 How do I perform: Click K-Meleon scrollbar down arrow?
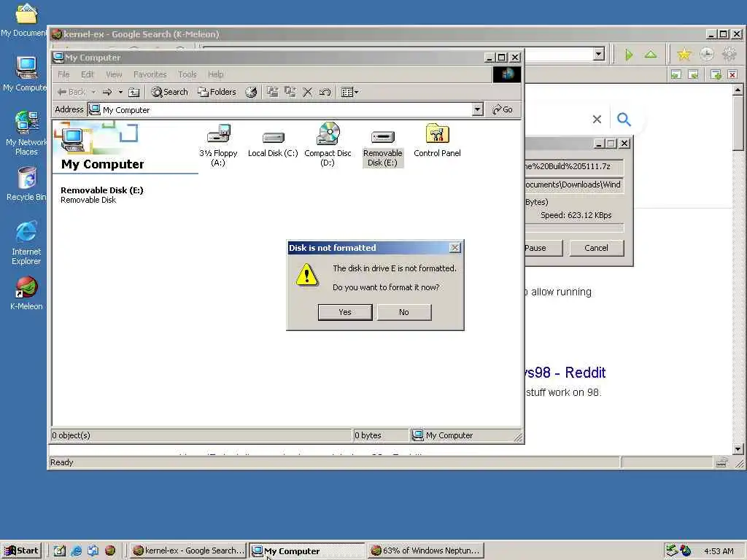click(x=738, y=448)
